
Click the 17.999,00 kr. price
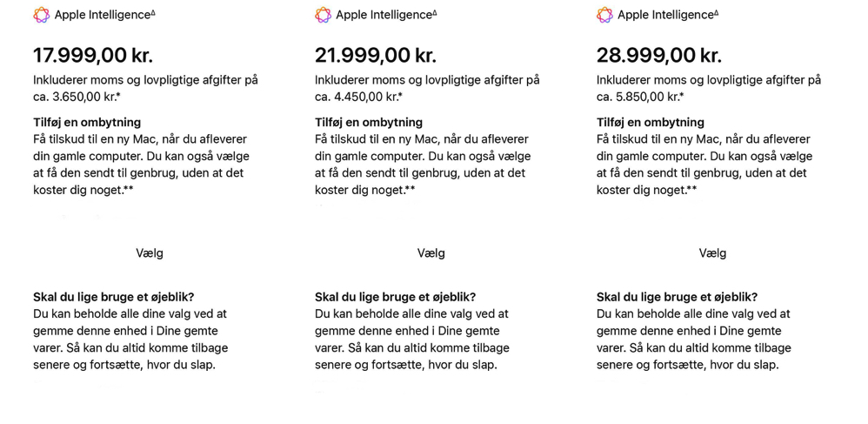point(93,55)
